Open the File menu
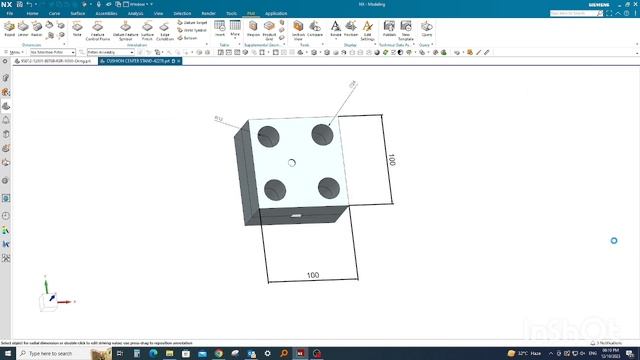Screen dimensions: 640x360 (x=10, y=13)
